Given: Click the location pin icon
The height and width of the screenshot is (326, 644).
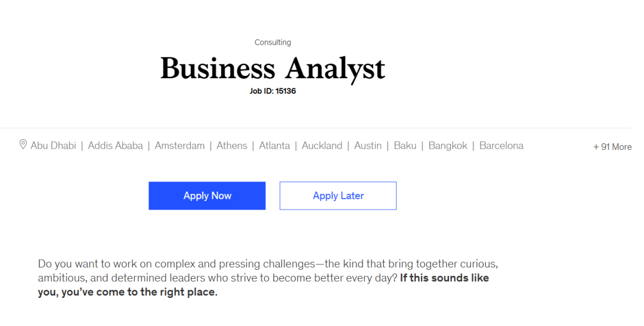Looking at the screenshot, I should (x=23, y=144).
